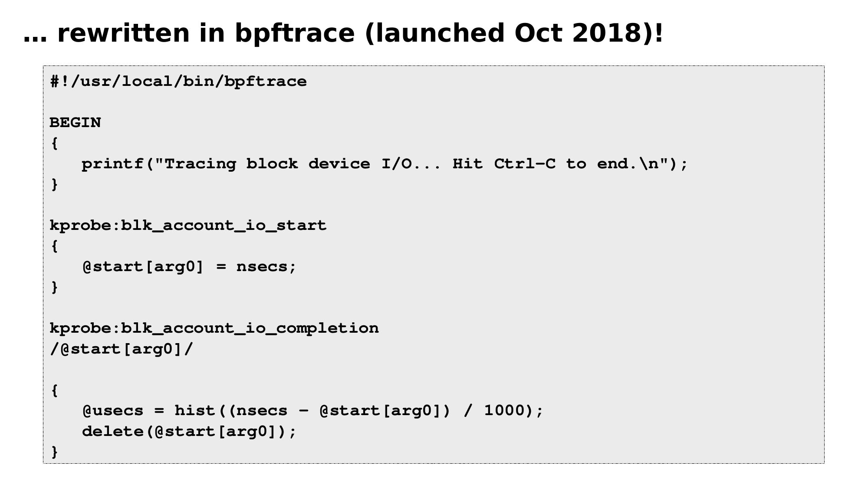Screen dimensions: 868x488
Task: Click the "@start[arg0] = nsecs;" assignment line
Action: click(x=189, y=267)
